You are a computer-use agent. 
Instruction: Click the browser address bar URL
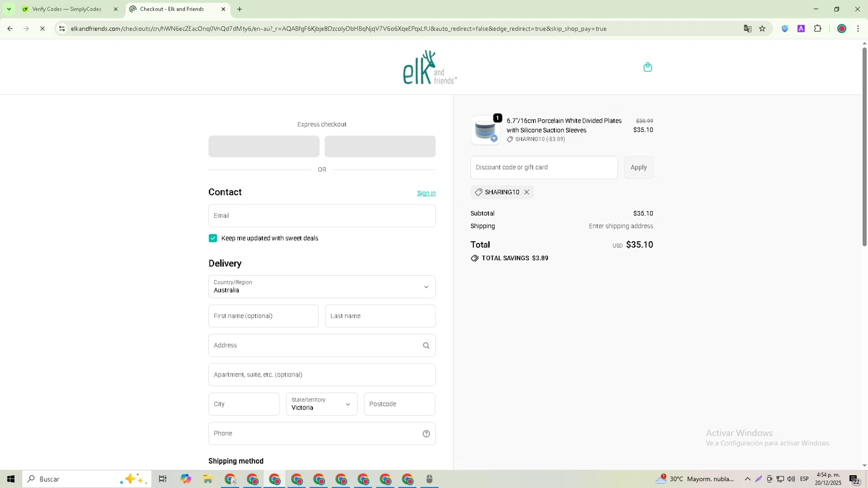339,28
